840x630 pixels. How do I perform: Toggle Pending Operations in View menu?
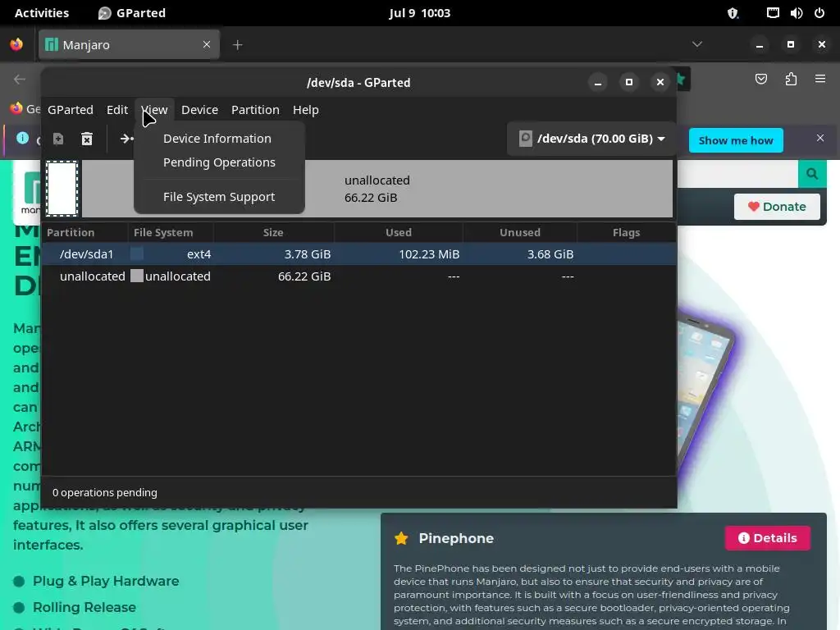[x=219, y=162]
